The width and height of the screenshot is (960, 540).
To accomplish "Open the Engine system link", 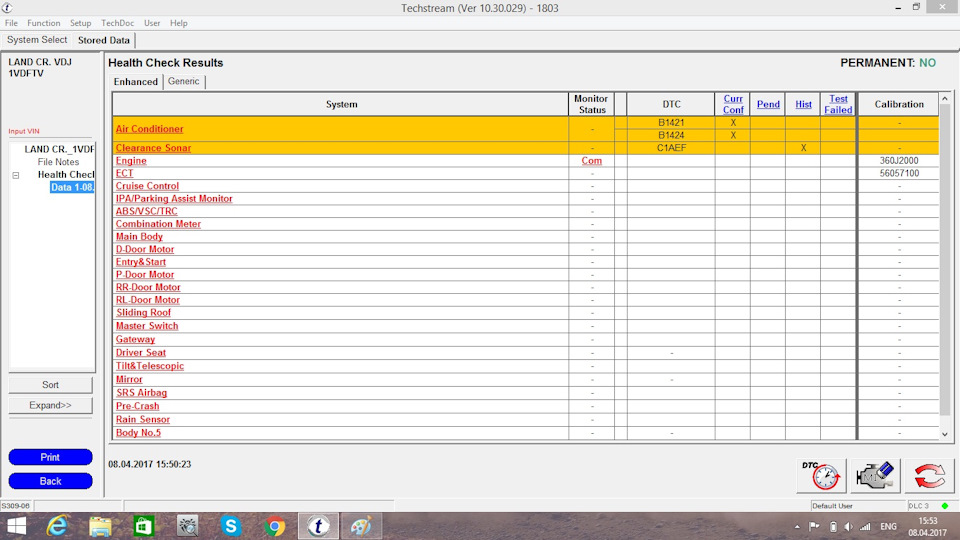I will (131, 160).
